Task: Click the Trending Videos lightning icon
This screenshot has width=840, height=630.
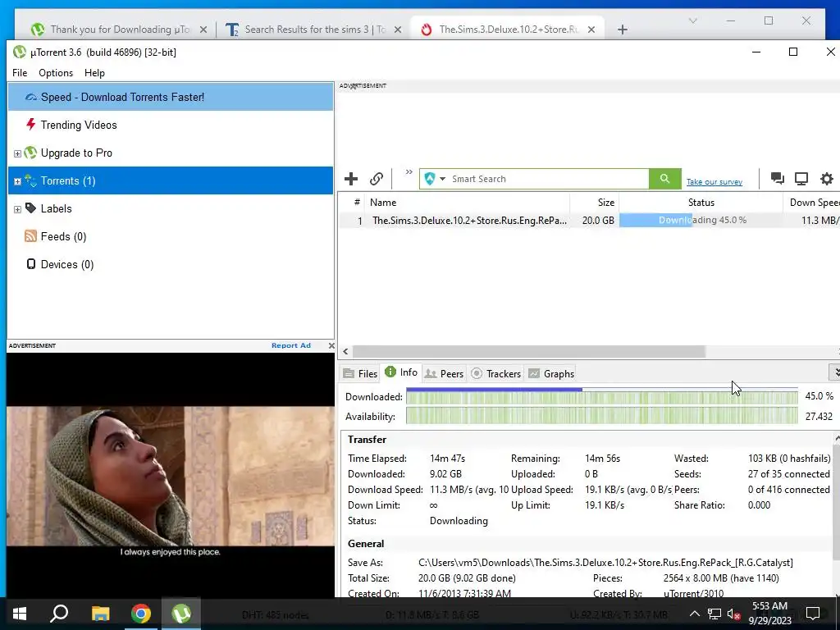Action: click(x=30, y=125)
